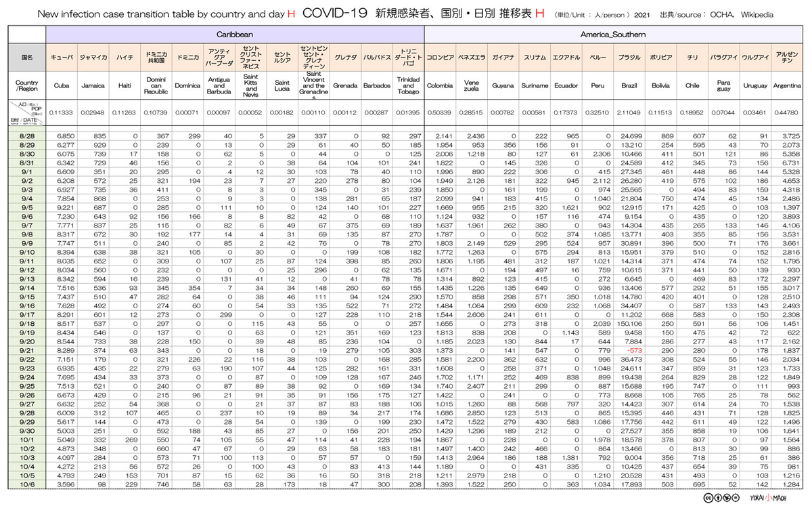
Task: Click the Japanese 'コロンビア' header cell
Action: [440, 58]
